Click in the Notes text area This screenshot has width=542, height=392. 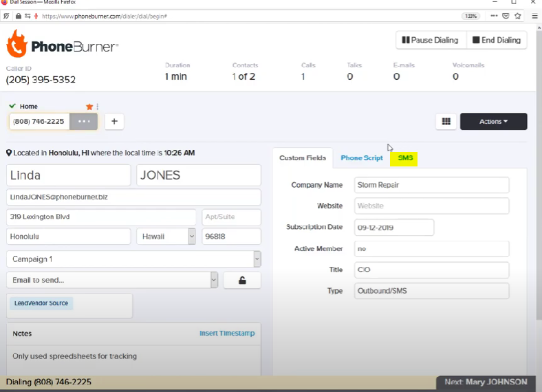[133, 360]
